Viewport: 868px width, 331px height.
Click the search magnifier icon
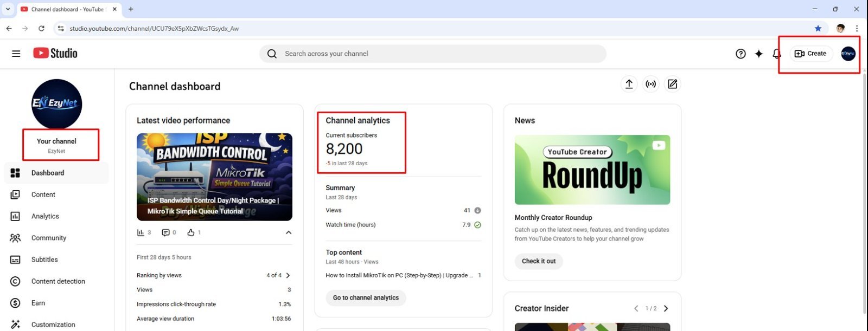click(x=272, y=54)
